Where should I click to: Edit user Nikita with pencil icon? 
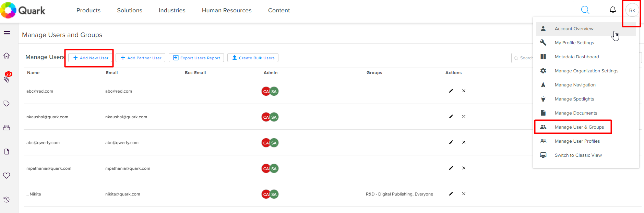(451, 194)
